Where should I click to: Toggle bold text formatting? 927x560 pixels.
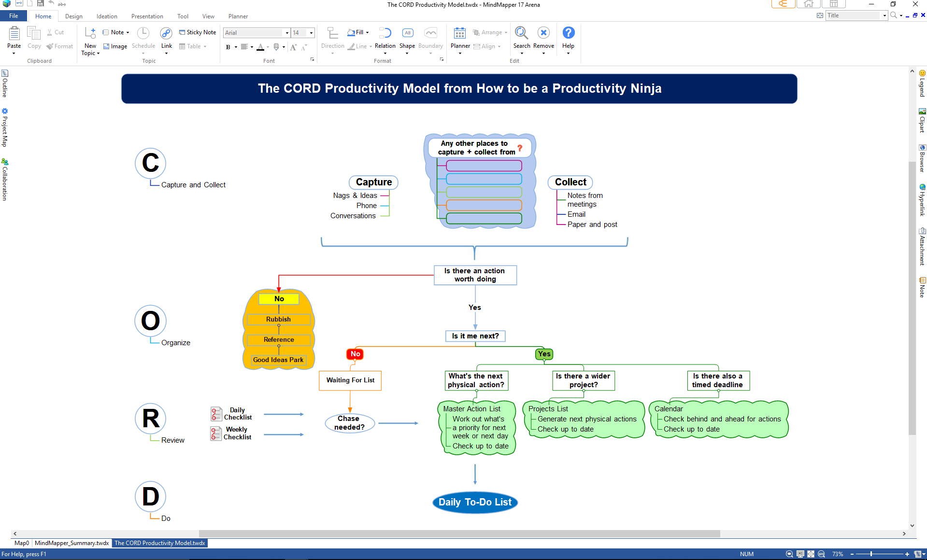[228, 47]
